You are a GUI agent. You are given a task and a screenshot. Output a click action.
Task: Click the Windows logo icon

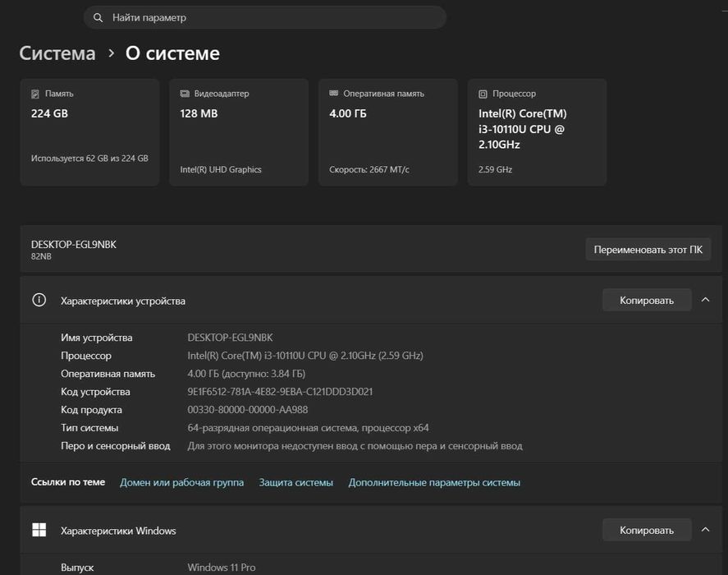[39, 530]
